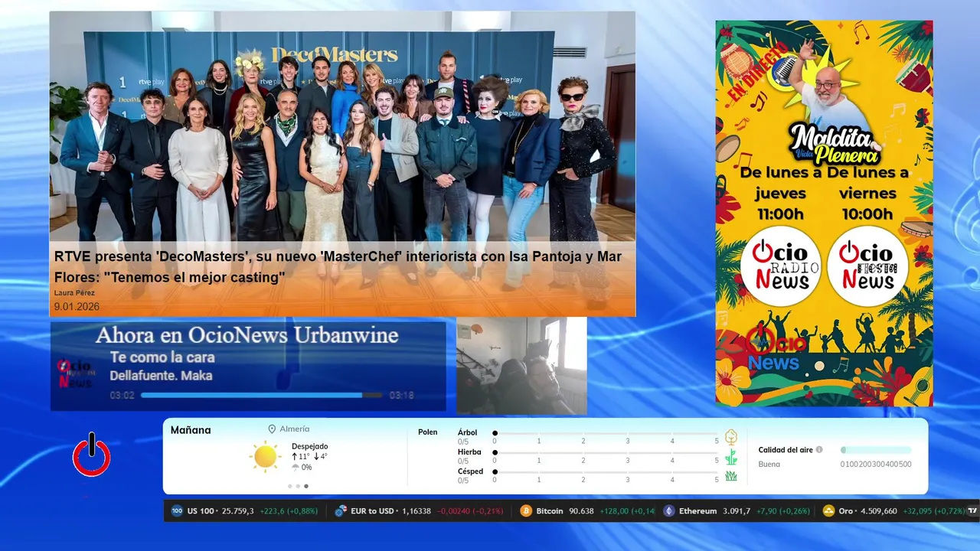The width and height of the screenshot is (980, 551).
Task: Click the total duration 03:18
Action: (401, 395)
